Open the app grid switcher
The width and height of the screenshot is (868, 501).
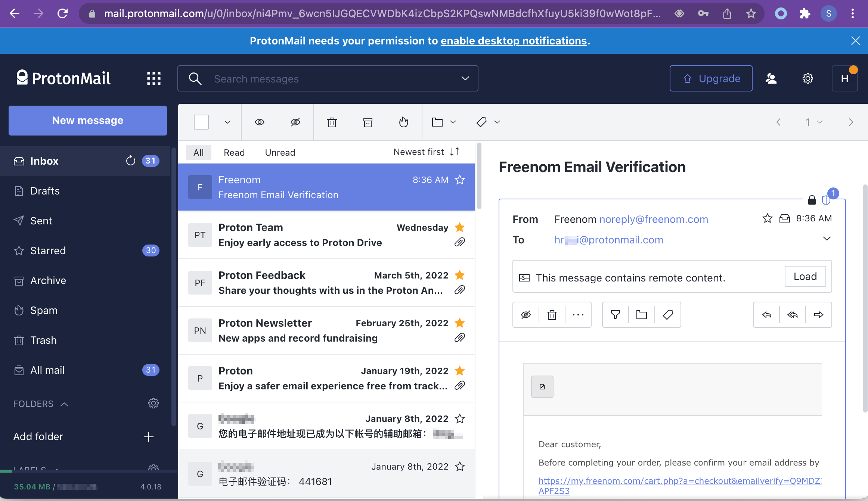pos(154,78)
